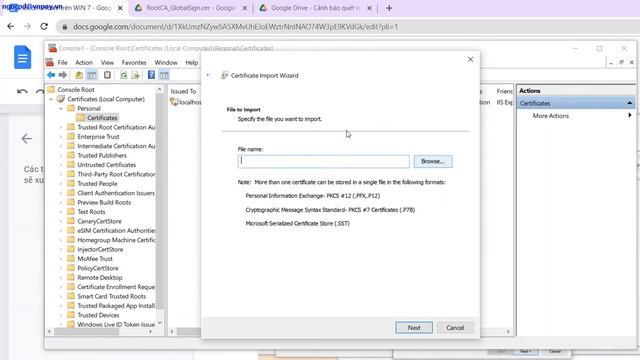Expand Intermediate Certification Authorities node
640x360 pixels.
[x=61, y=146]
